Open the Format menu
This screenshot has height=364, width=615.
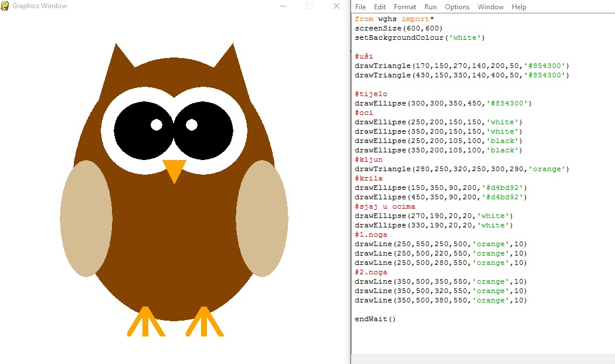tap(405, 6)
